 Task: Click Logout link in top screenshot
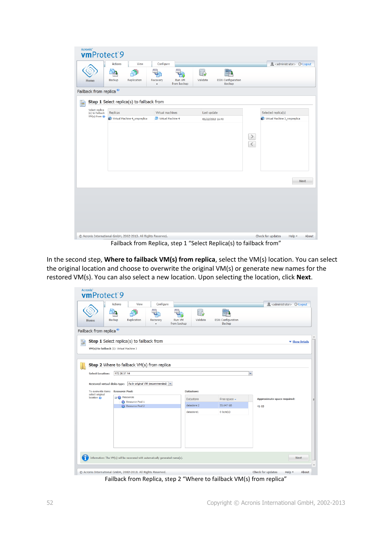point(305,64)
